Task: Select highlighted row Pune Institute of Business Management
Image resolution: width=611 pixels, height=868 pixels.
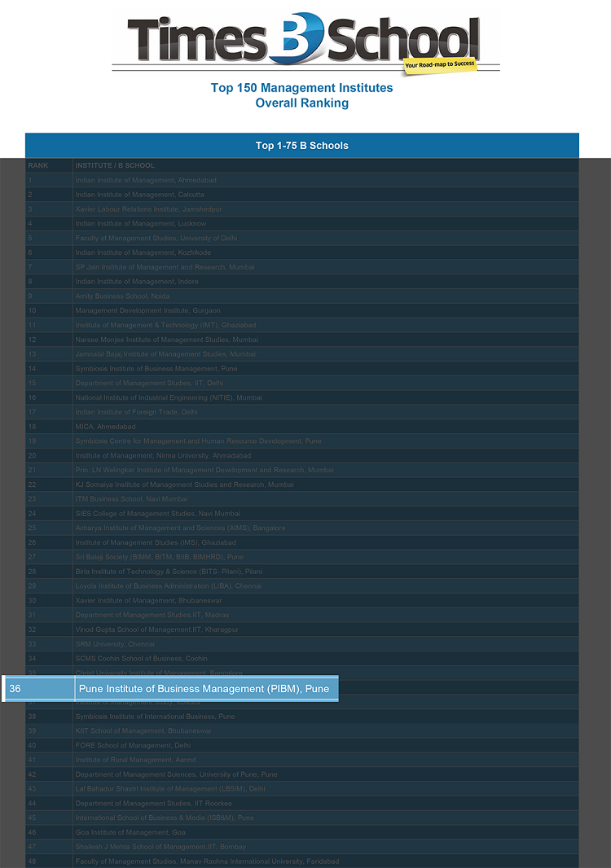Action: click(x=170, y=689)
